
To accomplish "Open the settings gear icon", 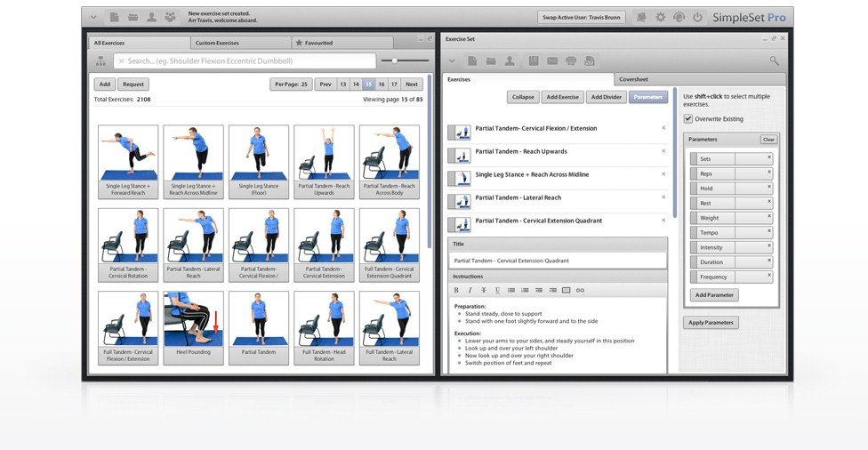I will tap(661, 17).
